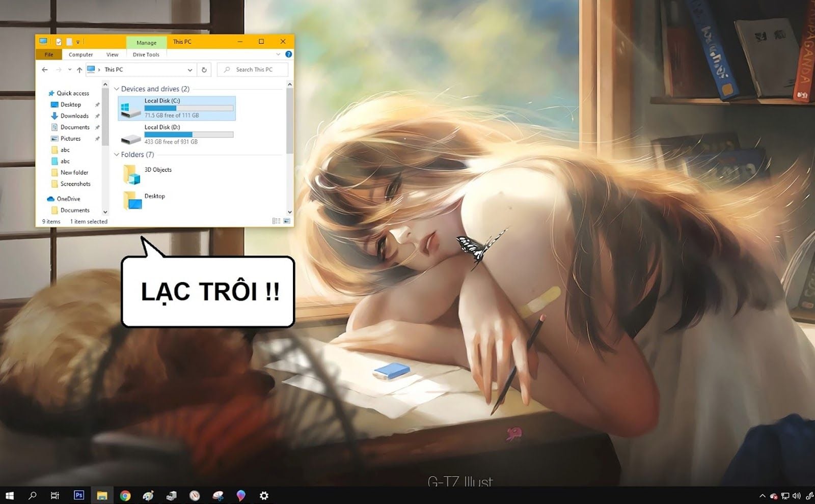
Task: Click the speaker icon in the system tray
Action: point(795,495)
